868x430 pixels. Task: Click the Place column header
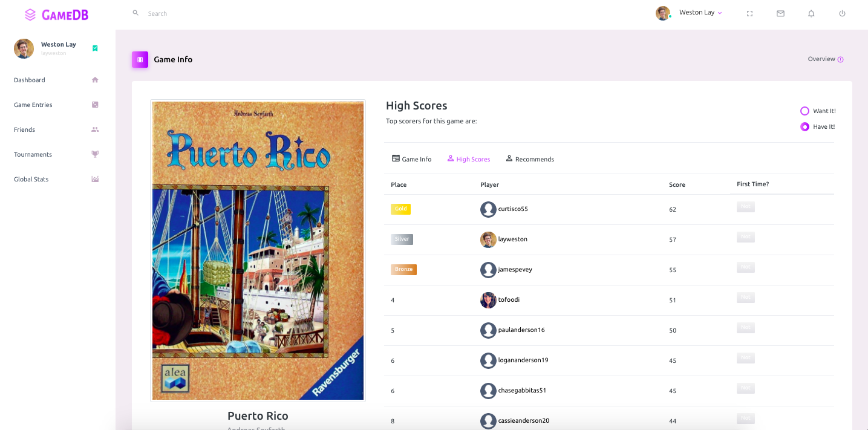[x=399, y=185]
